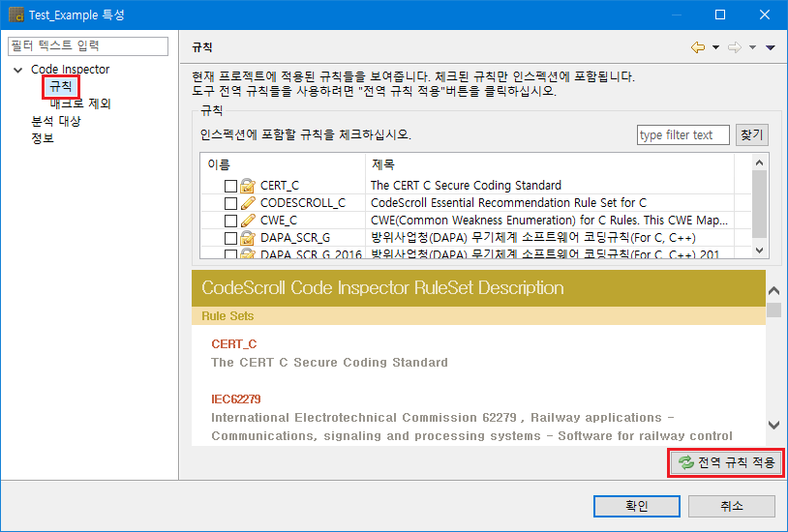This screenshot has height=532, width=788.
Task: Check the DAPA_SCR_G ruleset checkbox
Action: [230, 238]
